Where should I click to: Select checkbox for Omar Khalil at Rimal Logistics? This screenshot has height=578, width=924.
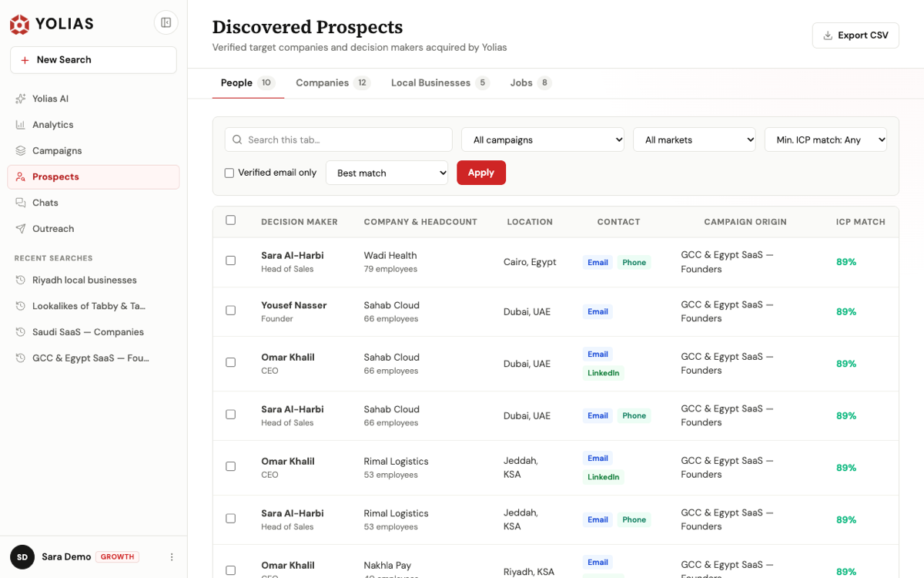pos(230,466)
